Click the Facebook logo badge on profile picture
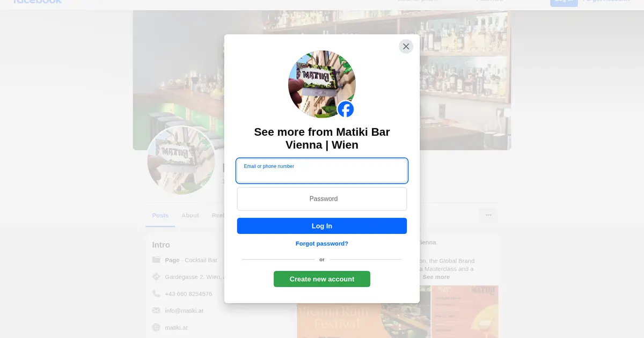 coord(346,109)
